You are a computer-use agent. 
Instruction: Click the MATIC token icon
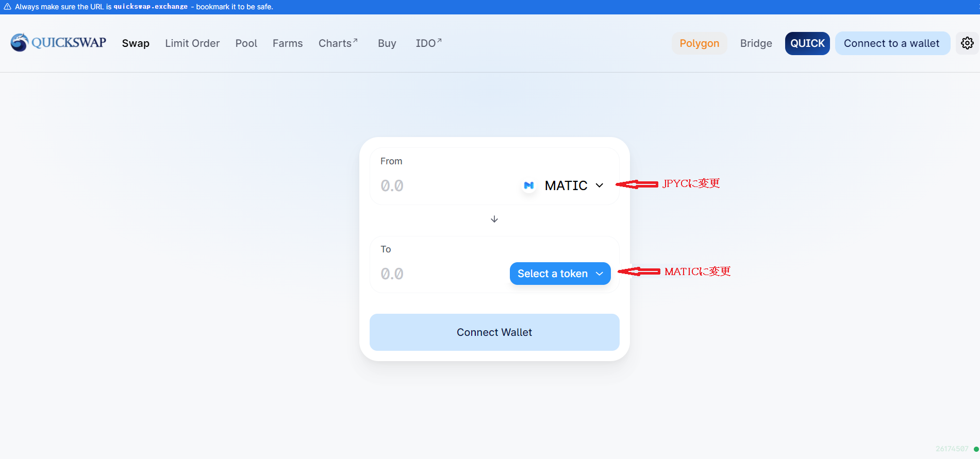point(529,185)
